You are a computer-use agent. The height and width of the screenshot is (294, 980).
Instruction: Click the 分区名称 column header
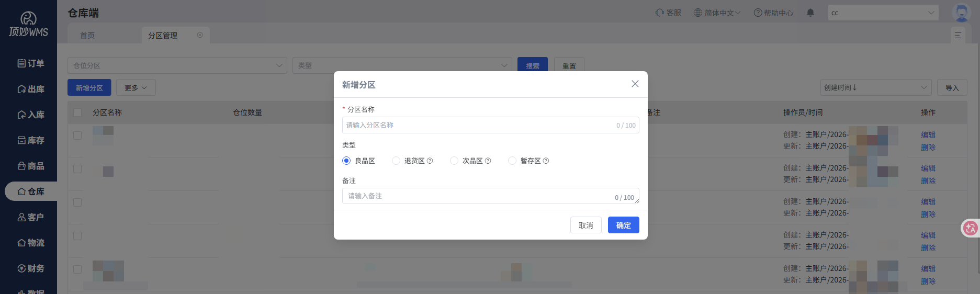click(x=107, y=112)
